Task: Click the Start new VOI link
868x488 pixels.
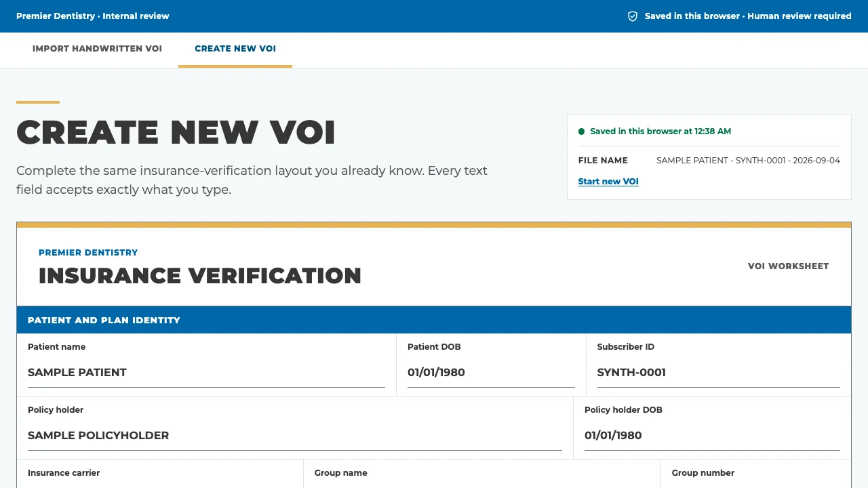Action: point(608,182)
